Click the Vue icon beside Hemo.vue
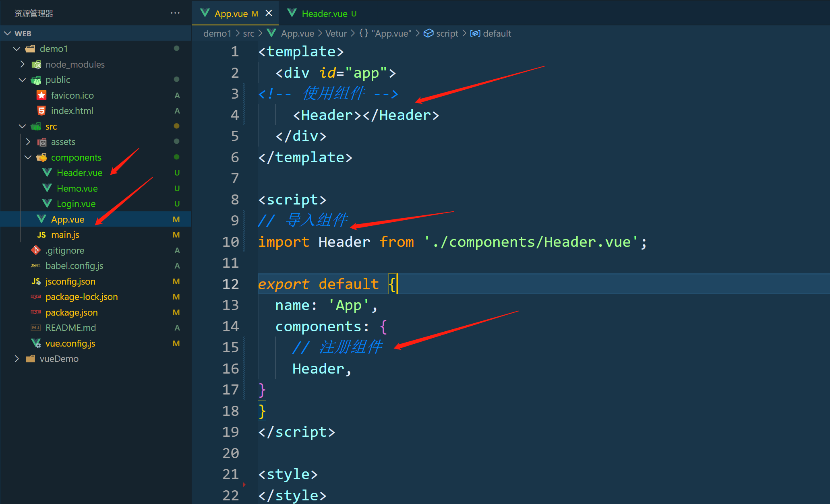830x504 pixels. [47, 188]
